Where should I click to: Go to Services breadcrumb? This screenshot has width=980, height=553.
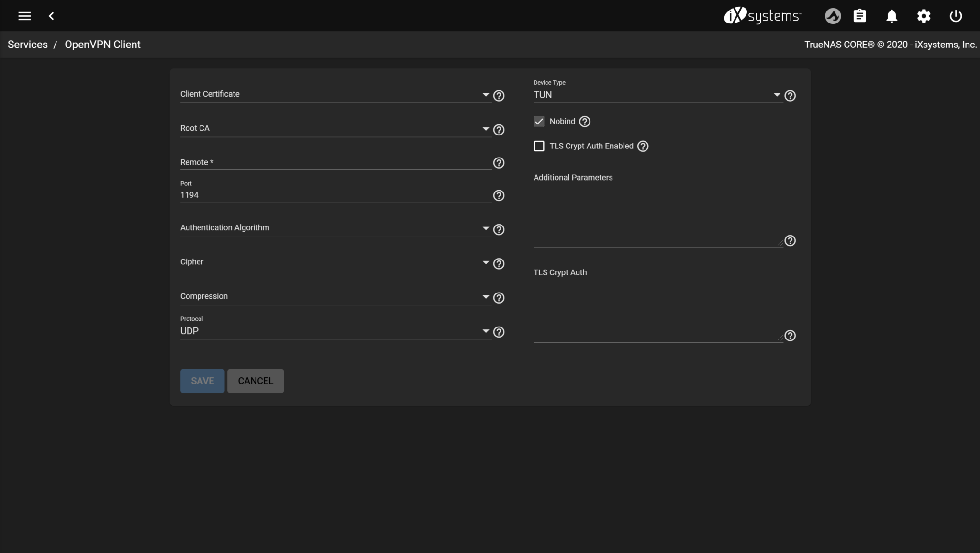tap(28, 45)
